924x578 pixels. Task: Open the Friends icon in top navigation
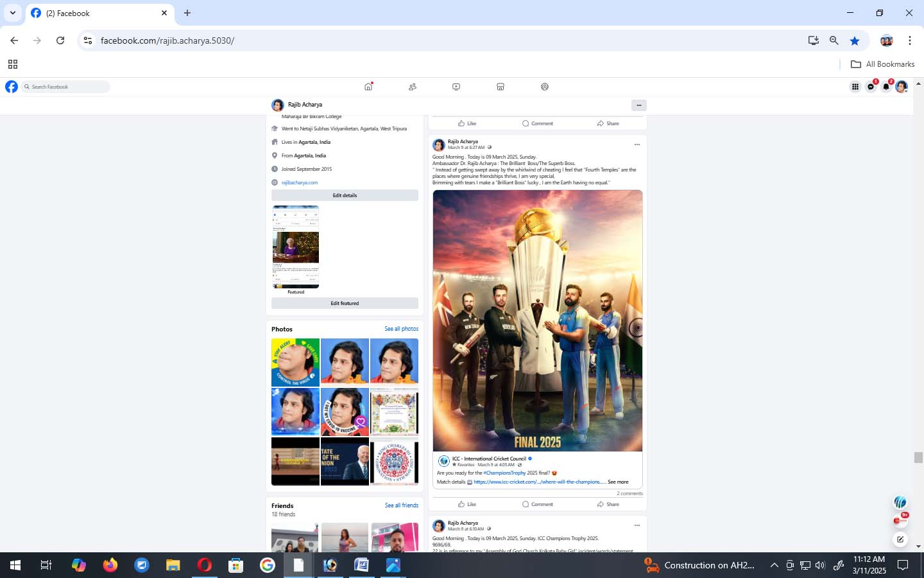pos(413,87)
